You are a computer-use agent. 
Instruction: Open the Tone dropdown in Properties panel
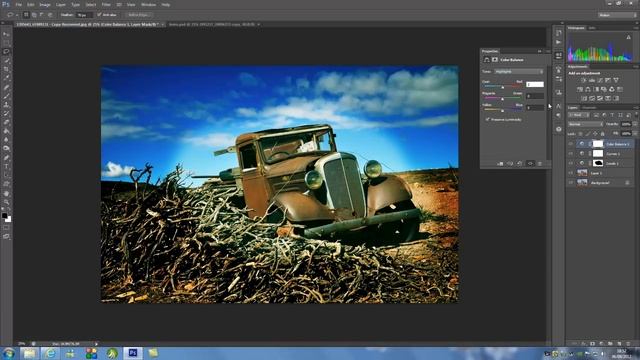[519, 71]
